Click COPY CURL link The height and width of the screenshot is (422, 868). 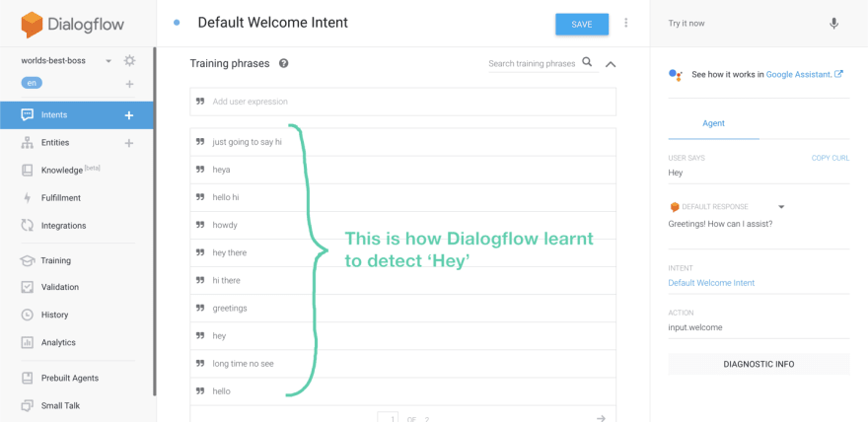(831, 158)
